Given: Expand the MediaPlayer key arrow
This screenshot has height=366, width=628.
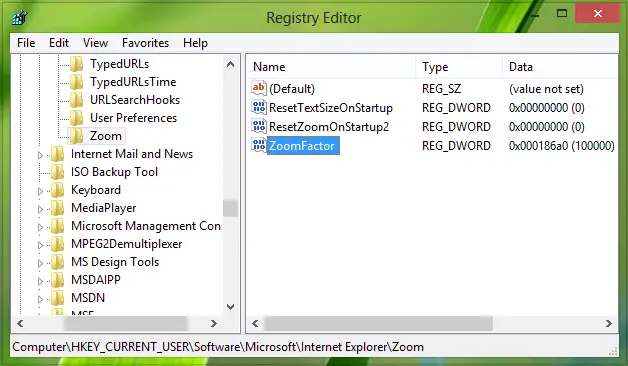Looking at the screenshot, I should point(40,209).
